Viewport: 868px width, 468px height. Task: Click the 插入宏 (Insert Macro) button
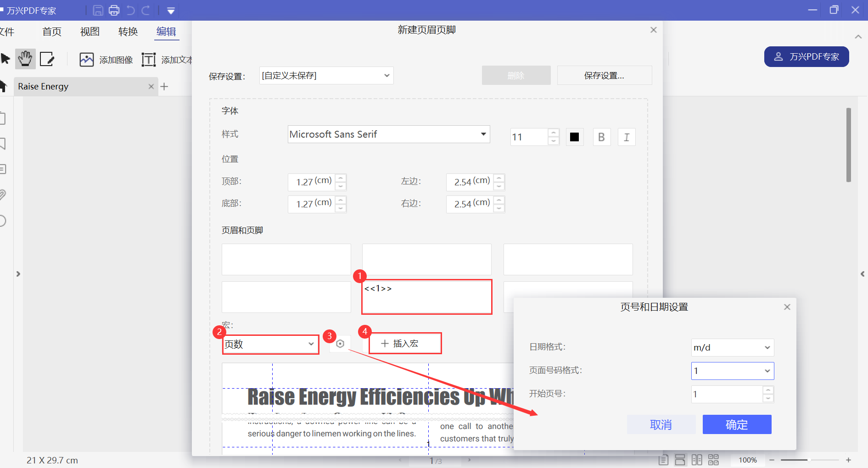(404, 343)
